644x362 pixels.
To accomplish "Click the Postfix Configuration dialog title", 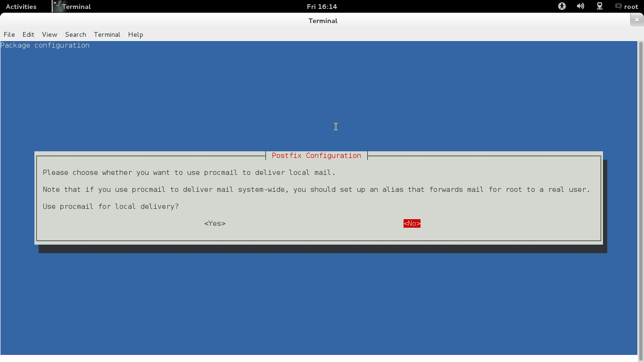I will [316, 156].
